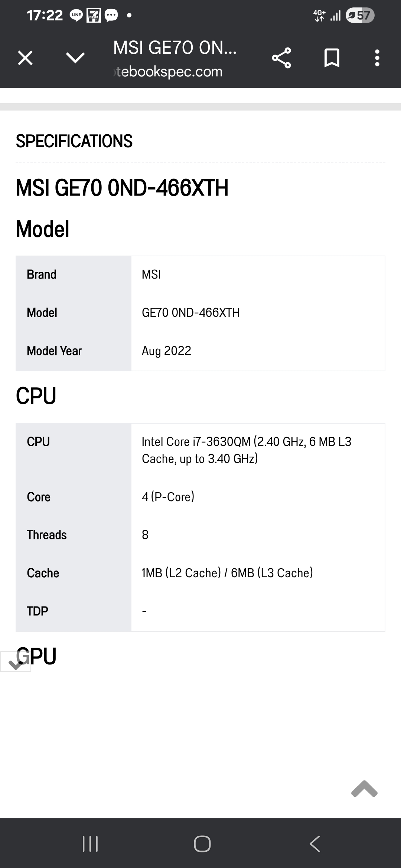Tap the notebookspec.com URL text
Image resolution: width=401 pixels, height=868 pixels.
click(x=168, y=72)
